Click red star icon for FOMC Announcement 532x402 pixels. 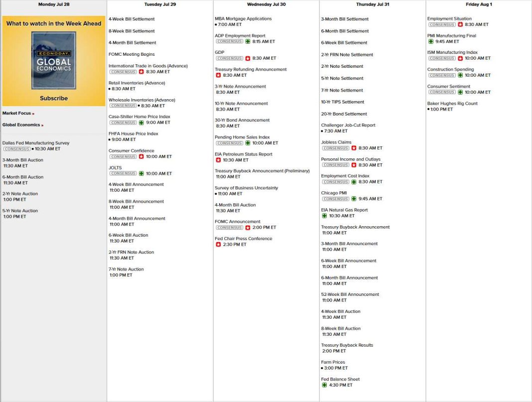[248, 228]
